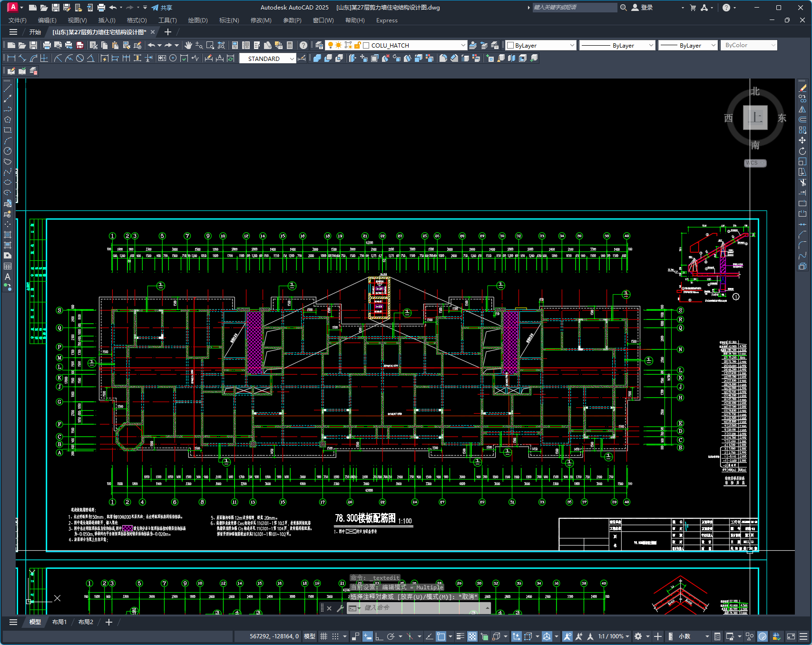Click the Save icon in standard toolbar
812x645 pixels.
(33, 45)
